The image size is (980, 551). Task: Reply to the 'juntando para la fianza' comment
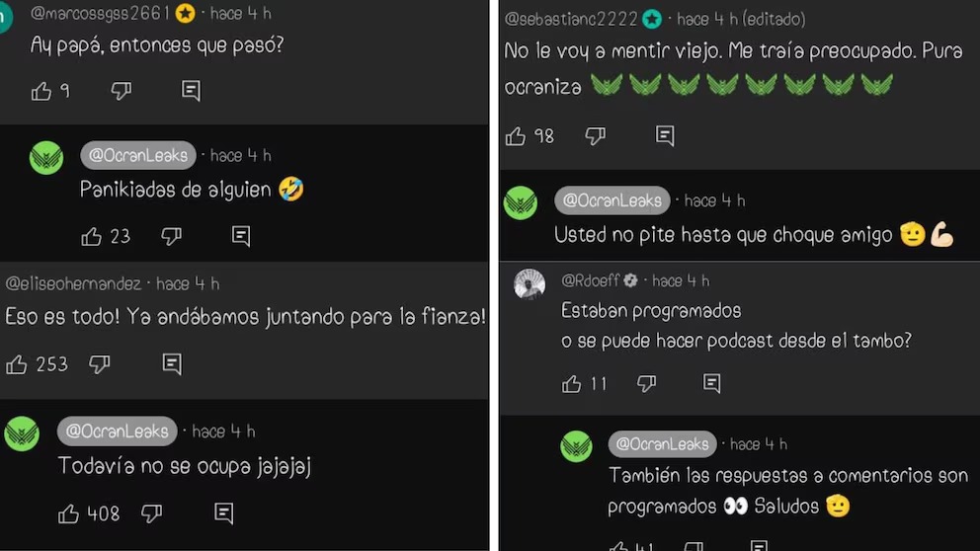172,364
